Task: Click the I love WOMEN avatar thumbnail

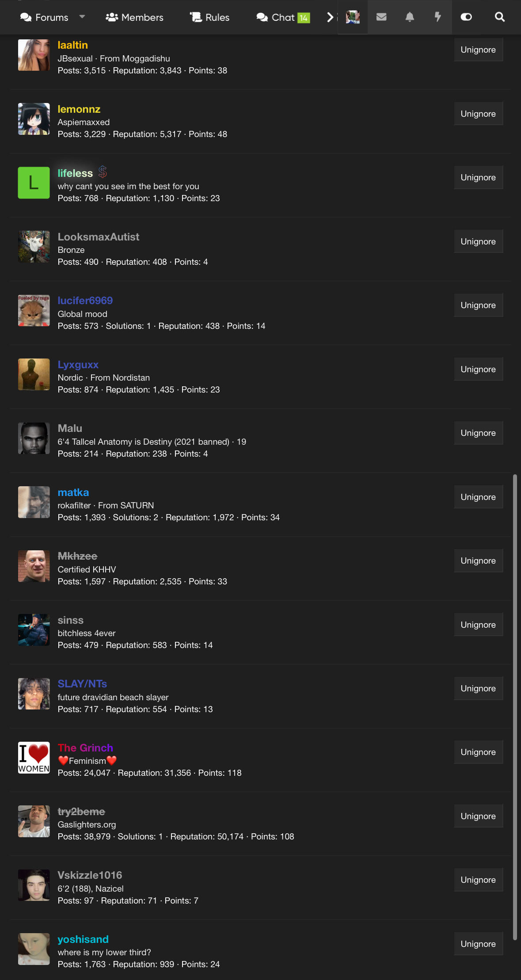Action: tap(34, 758)
